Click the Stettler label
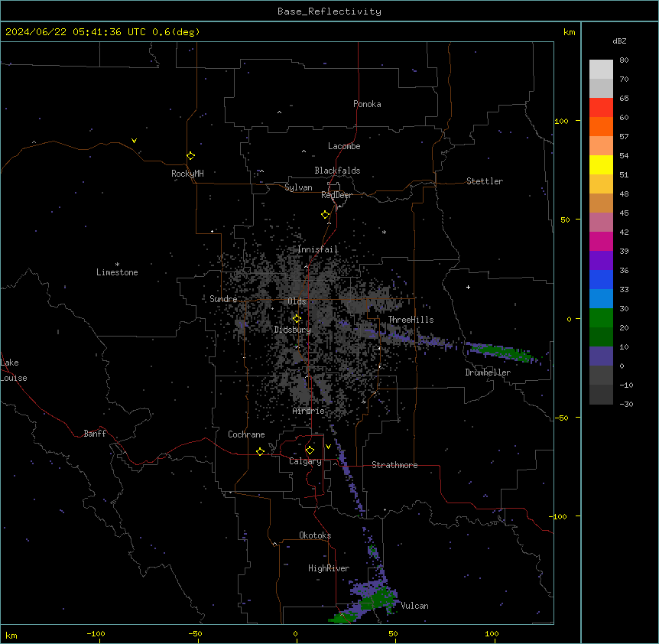659x644 pixels. pos(485,181)
